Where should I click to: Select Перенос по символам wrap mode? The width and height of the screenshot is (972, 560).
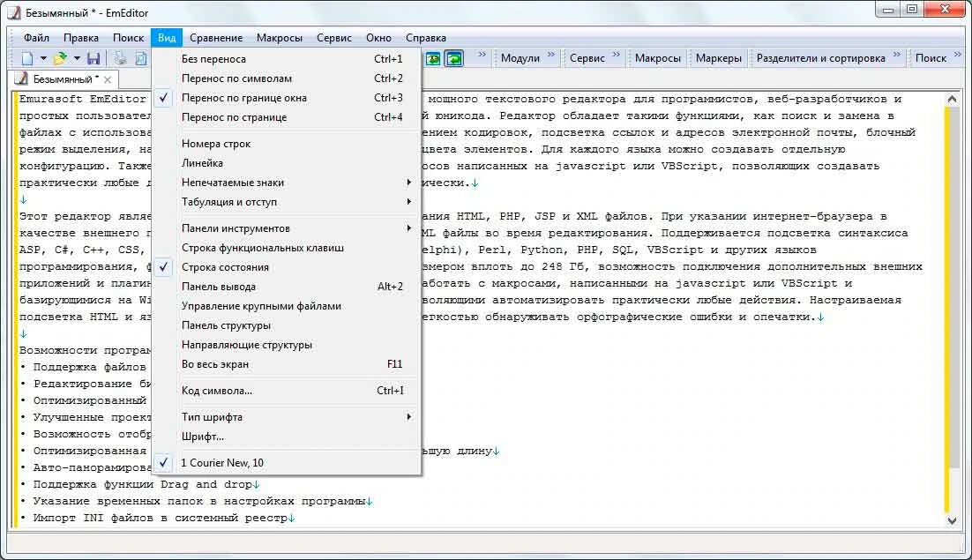click(287, 78)
